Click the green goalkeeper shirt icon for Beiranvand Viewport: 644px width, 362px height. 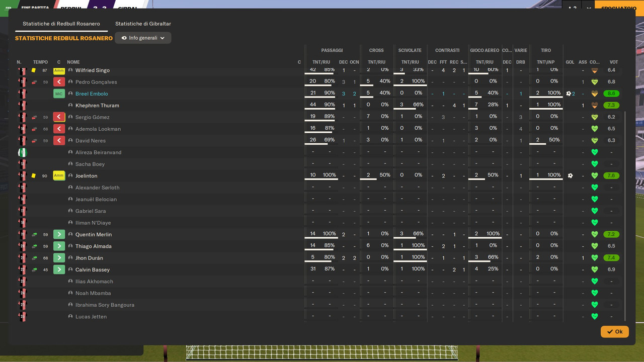pyautogui.click(x=22, y=152)
